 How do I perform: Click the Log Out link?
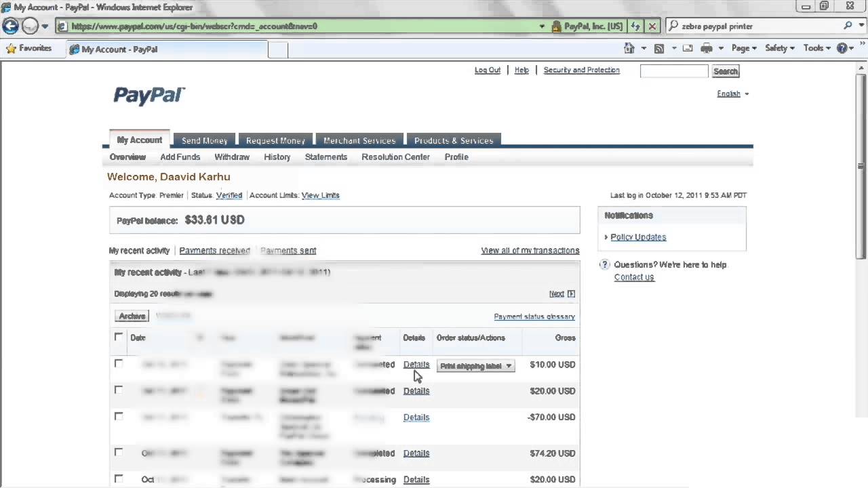[488, 70]
